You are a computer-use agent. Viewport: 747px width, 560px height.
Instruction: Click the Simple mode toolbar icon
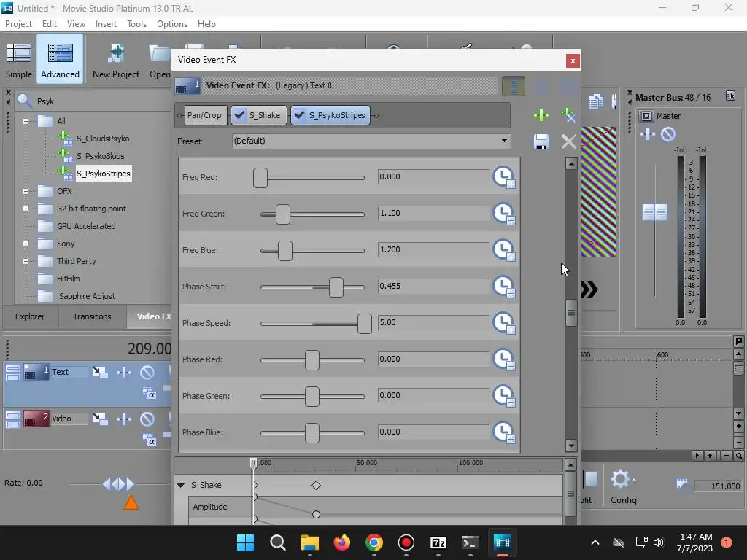19,60
